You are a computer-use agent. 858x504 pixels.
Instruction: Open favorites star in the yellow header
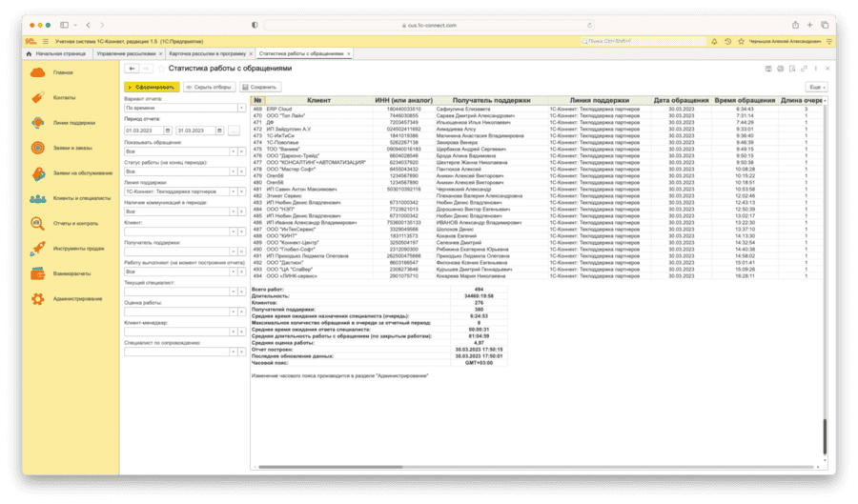[741, 42]
